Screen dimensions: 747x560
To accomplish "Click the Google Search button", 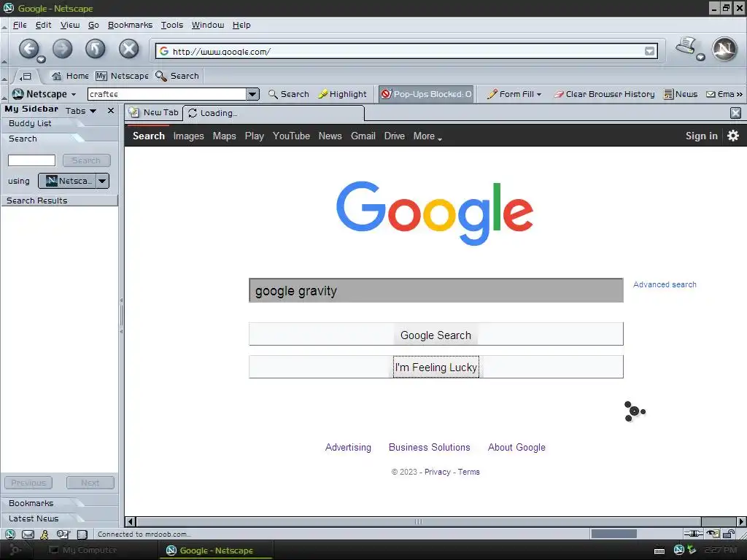I will [436, 335].
